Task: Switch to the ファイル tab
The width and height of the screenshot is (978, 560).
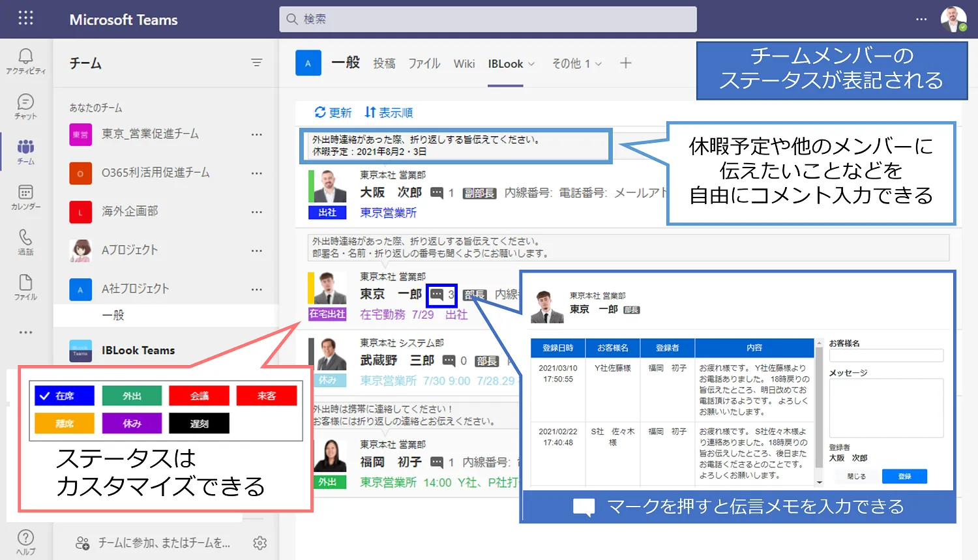Action: pos(424,63)
